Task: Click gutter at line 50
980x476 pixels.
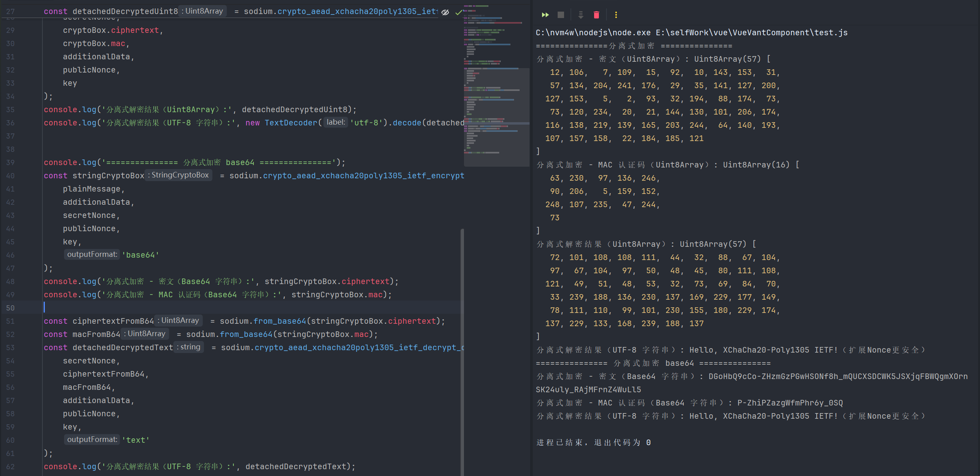Action: 10,308
